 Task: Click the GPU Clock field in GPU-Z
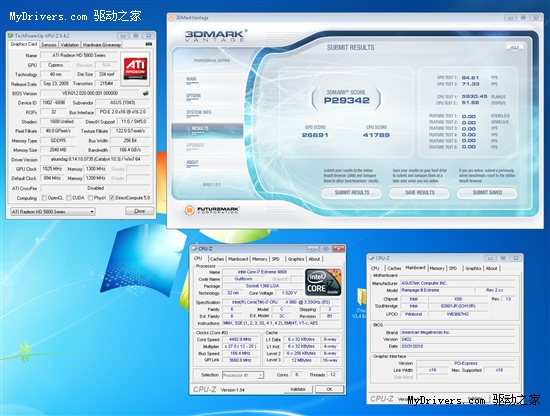(x=52, y=169)
